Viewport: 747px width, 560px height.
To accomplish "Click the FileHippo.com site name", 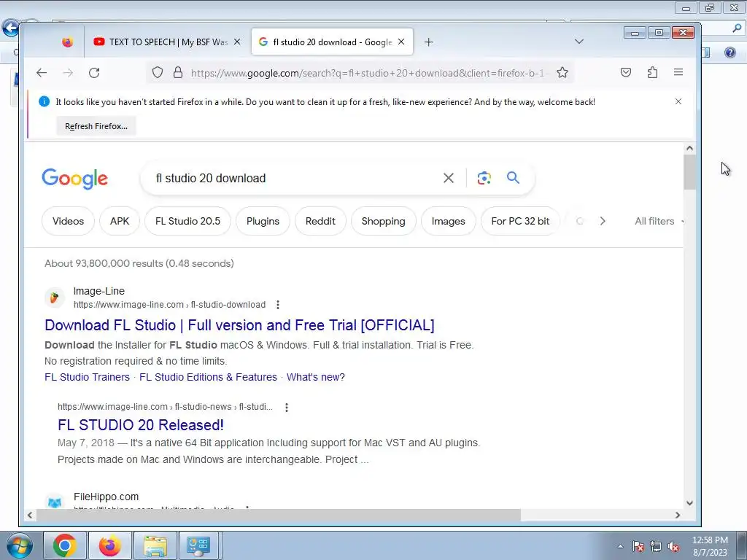I will pos(107,497).
